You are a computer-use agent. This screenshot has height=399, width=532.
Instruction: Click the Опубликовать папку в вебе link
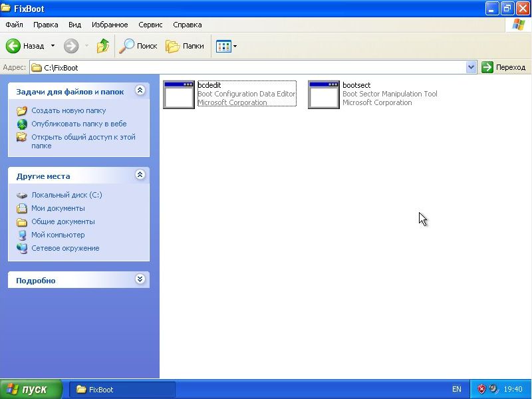79,124
